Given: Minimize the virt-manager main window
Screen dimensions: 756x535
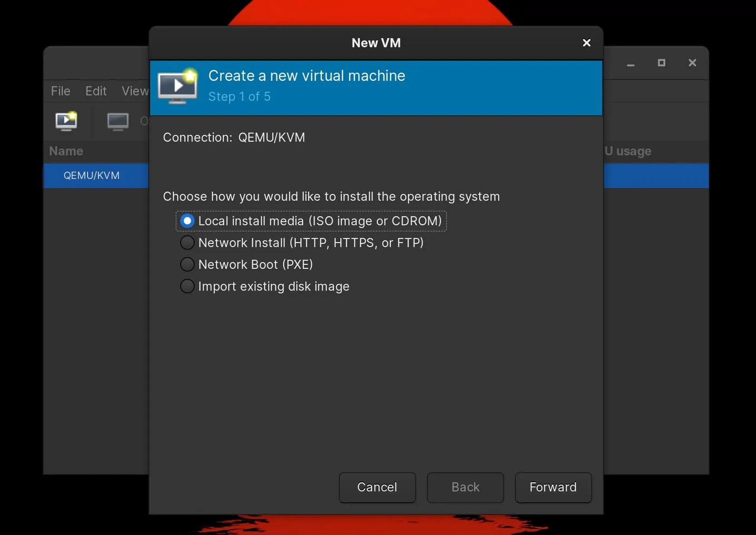Looking at the screenshot, I should (630, 63).
